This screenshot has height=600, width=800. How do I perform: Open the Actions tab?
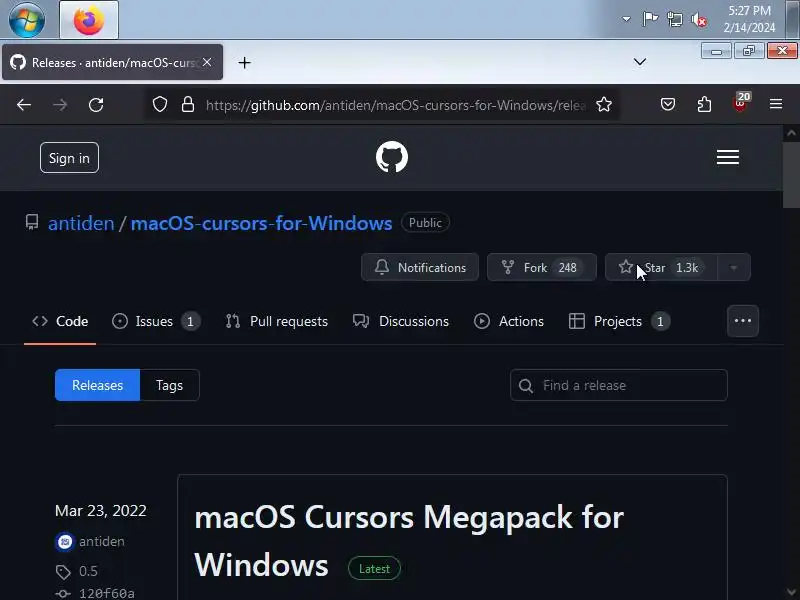pos(509,321)
